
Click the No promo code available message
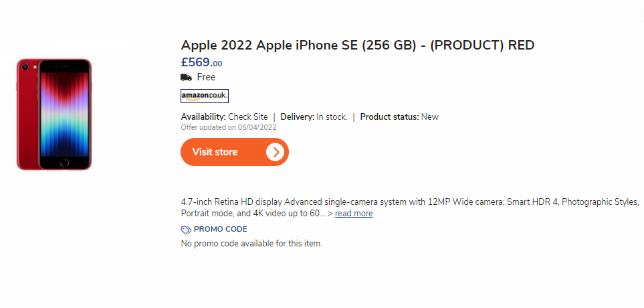point(251,244)
